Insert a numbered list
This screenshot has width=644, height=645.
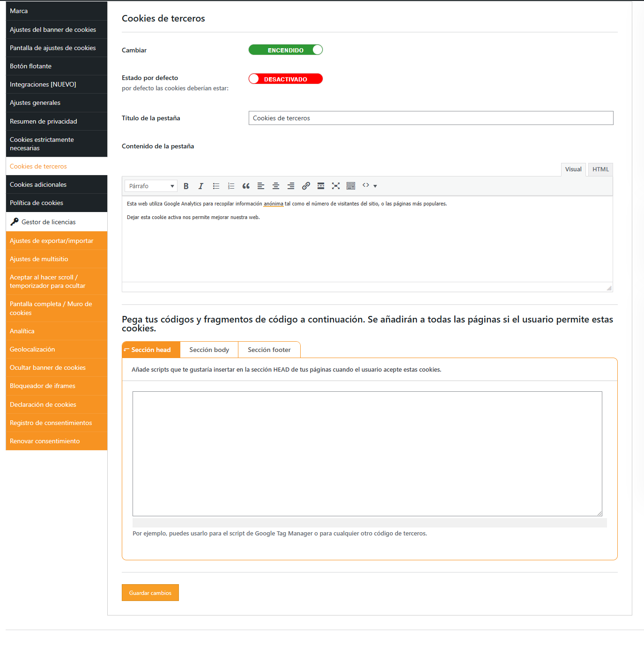click(x=231, y=186)
